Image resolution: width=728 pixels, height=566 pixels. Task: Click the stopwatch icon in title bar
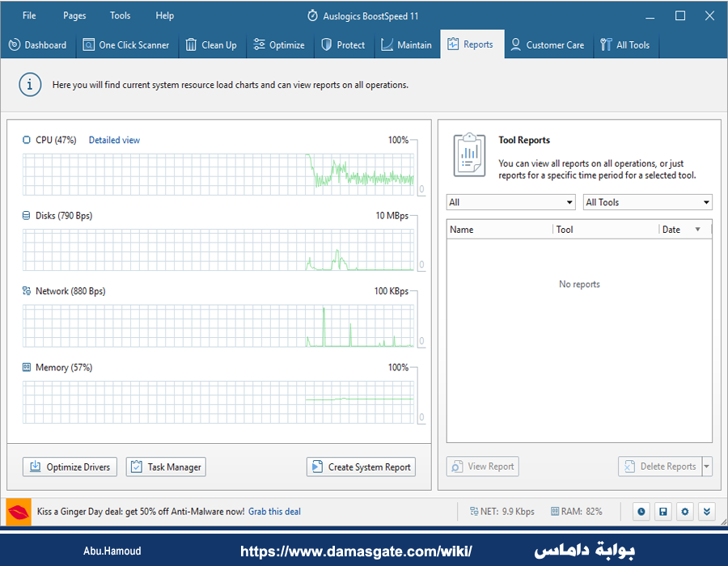point(312,16)
